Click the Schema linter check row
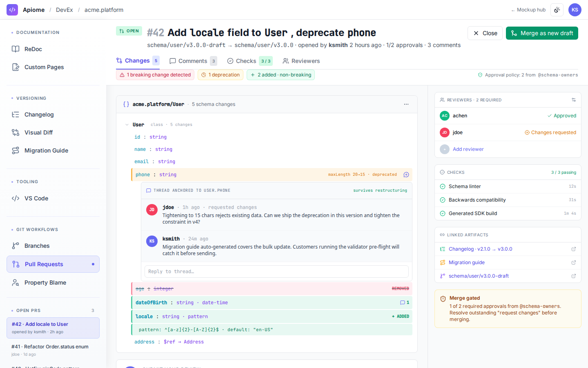The image size is (588, 368). coord(508,186)
